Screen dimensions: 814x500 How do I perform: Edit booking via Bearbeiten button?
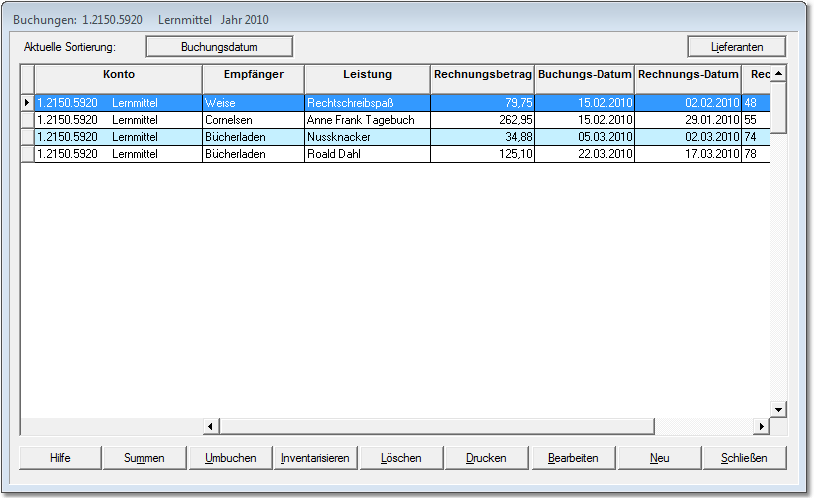pos(573,458)
